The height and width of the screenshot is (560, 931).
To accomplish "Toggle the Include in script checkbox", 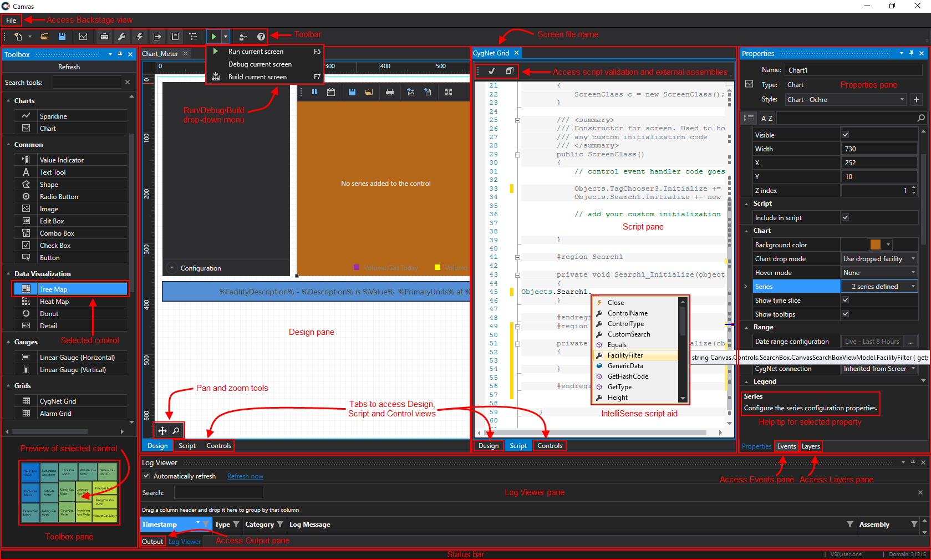I will tap(846, 217).
